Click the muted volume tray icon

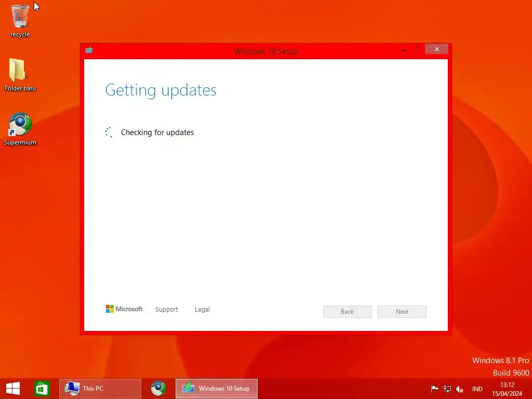(460, 389)
